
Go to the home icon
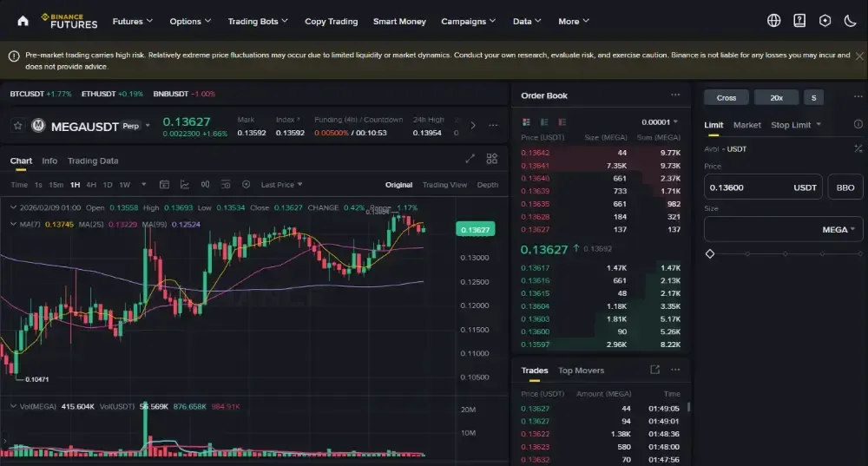[x=23, y=21]
